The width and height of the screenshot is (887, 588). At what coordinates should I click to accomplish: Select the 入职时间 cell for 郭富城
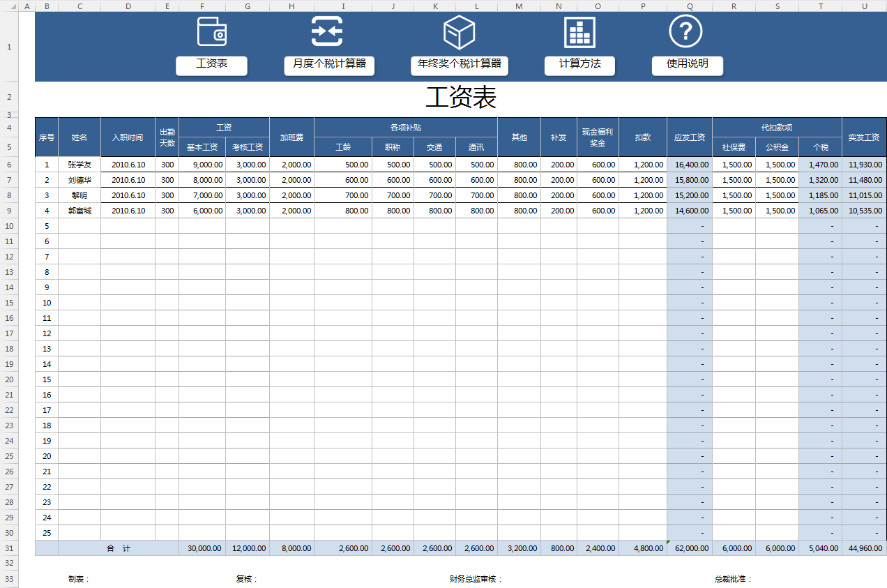click(128, 211)
